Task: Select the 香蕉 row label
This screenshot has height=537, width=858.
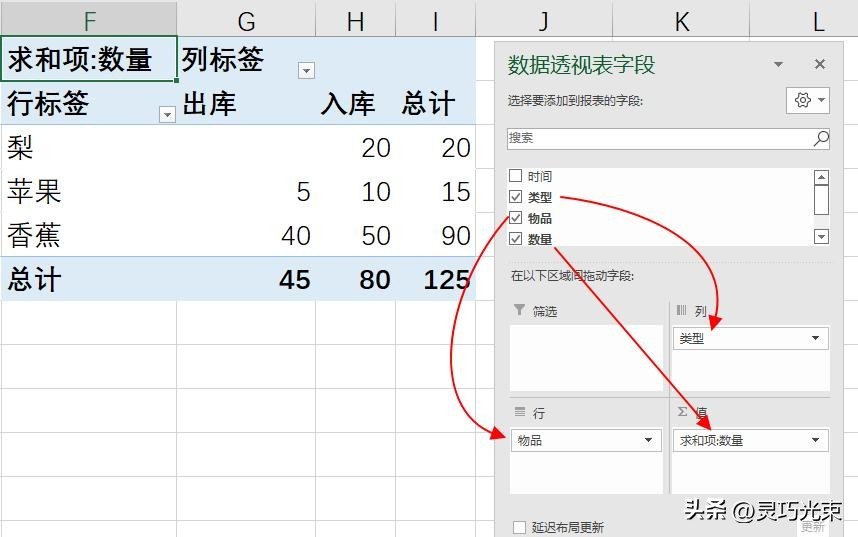Action: [89, 235]
